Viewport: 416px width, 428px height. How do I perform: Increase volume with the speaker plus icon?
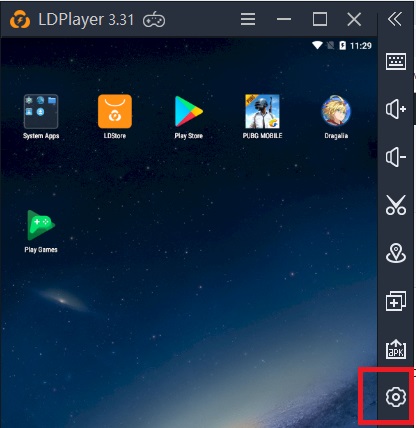pos(396,109)
